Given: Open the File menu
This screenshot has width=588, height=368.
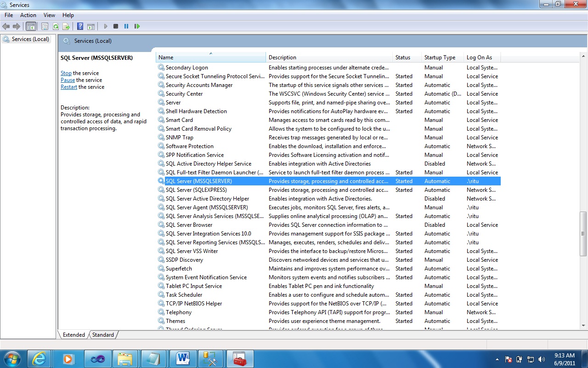Looking at the screenshot, I should coord(9,15).
